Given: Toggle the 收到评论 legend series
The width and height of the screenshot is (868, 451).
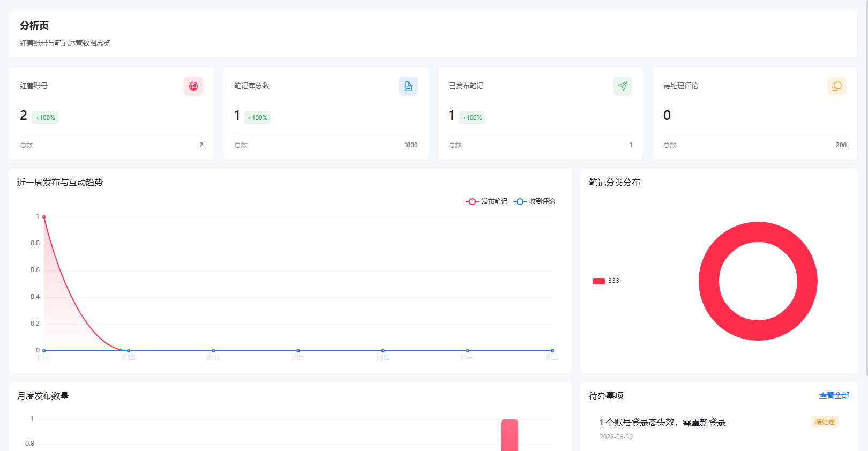Looking at the screenshot, I should (534, 201).
